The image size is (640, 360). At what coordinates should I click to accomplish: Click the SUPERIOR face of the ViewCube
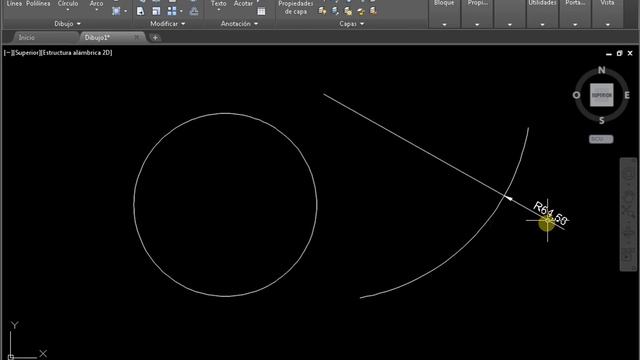click(x=602, y=95)
